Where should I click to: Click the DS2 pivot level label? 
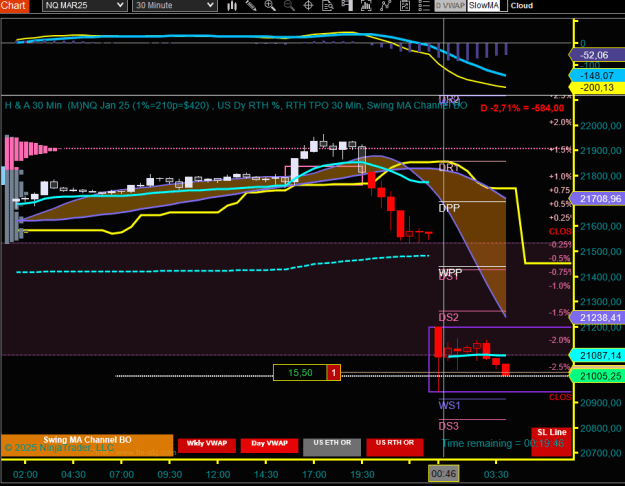448,317
